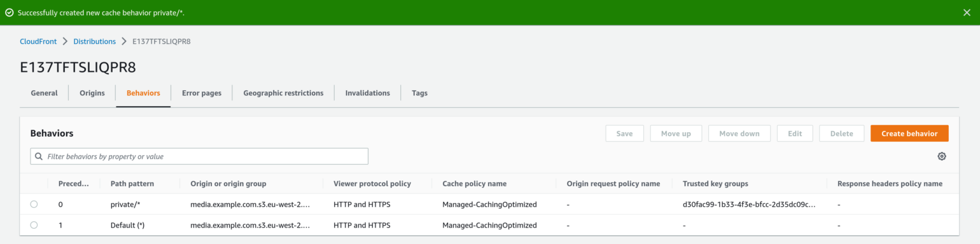Click the Cache policy name header
This screenshot has width=980, height=244.
pos(475,184)
